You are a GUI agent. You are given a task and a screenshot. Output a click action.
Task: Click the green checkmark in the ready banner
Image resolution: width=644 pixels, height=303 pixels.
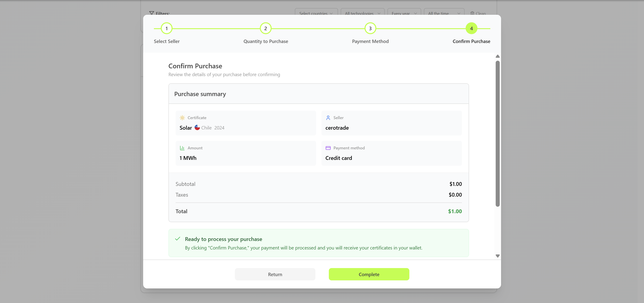[178, 239]
